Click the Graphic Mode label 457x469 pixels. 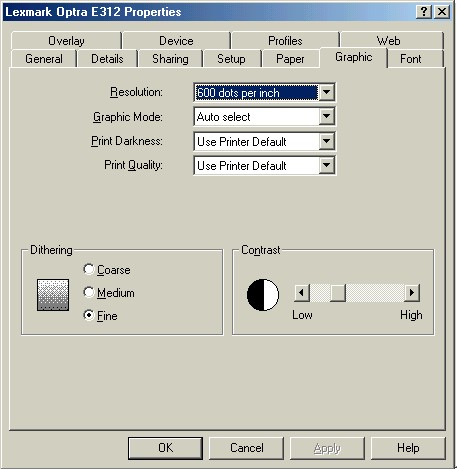pyautogui.click(x=128, y=117)
